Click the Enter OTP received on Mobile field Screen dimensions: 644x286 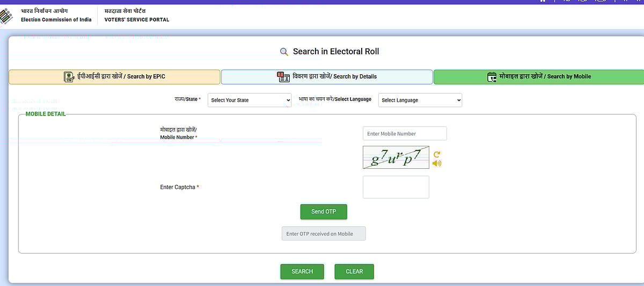(324, 234)
